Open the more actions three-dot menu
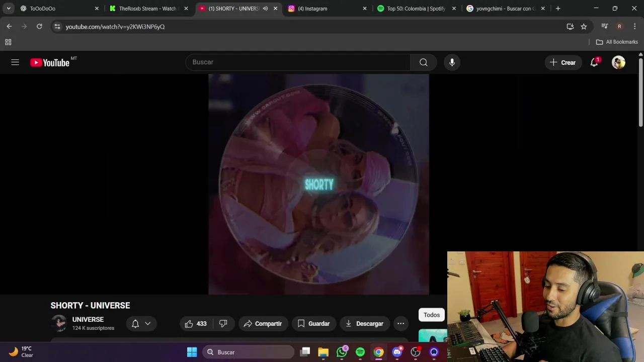Image resolution: width=644 pixels, height=362 pixels. coord(400,324)
